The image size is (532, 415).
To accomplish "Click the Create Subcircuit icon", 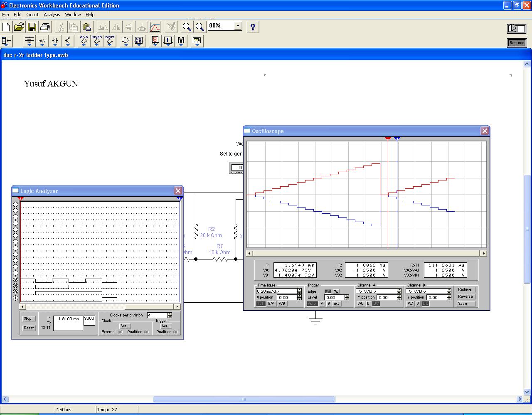I will click(x=142, y=27).
